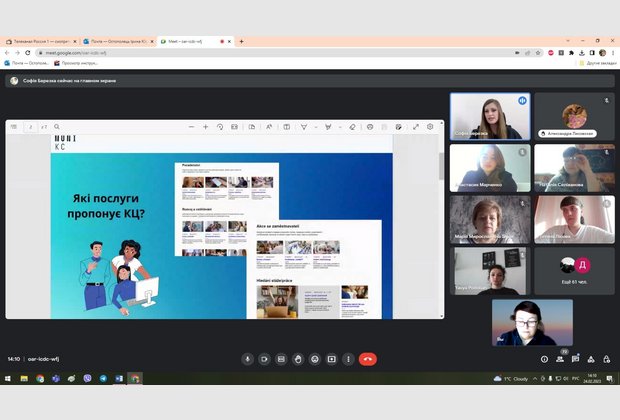Reload the page
This screenshot has width=620, height=420.
pos(28,53)
